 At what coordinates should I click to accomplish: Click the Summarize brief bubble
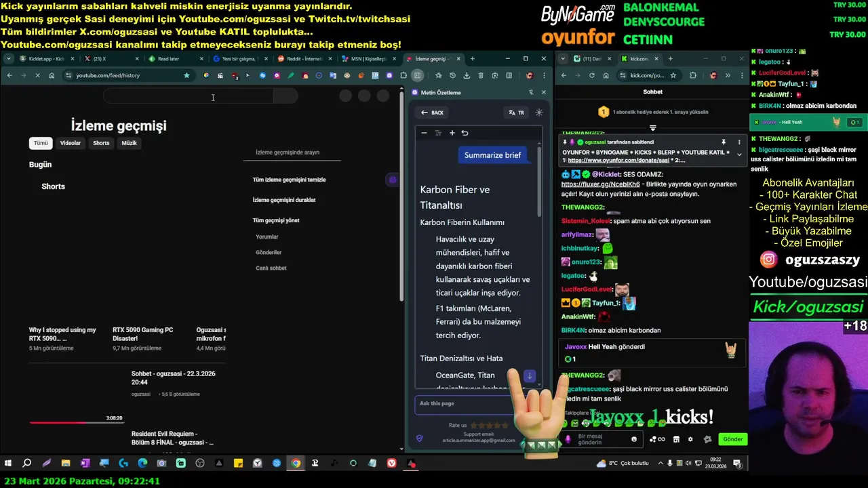pyautogui.click(x=492, y=155)
